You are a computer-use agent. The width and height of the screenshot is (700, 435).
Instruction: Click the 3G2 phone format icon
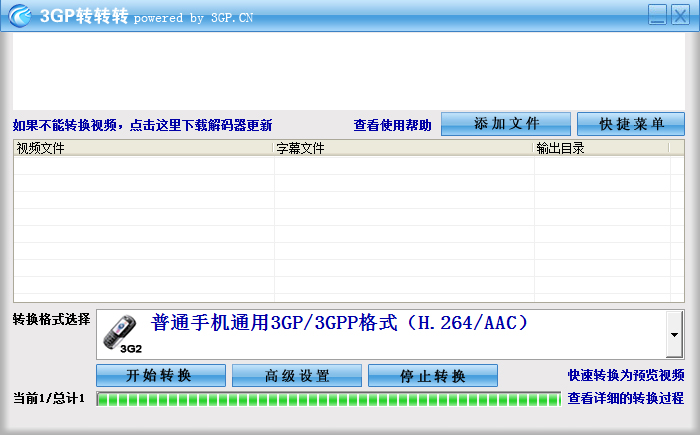point(121,335)
